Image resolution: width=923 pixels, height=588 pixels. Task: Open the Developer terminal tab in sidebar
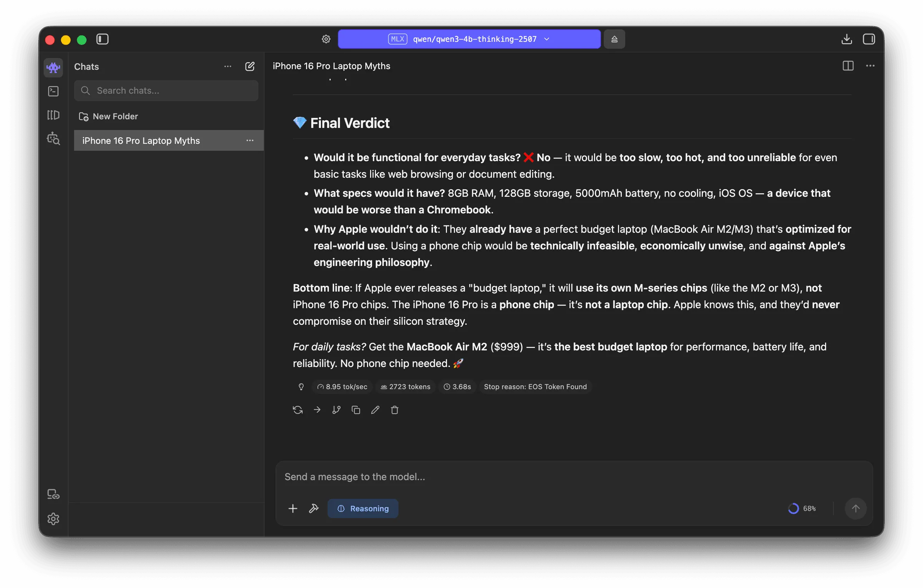tap(53, 91)
